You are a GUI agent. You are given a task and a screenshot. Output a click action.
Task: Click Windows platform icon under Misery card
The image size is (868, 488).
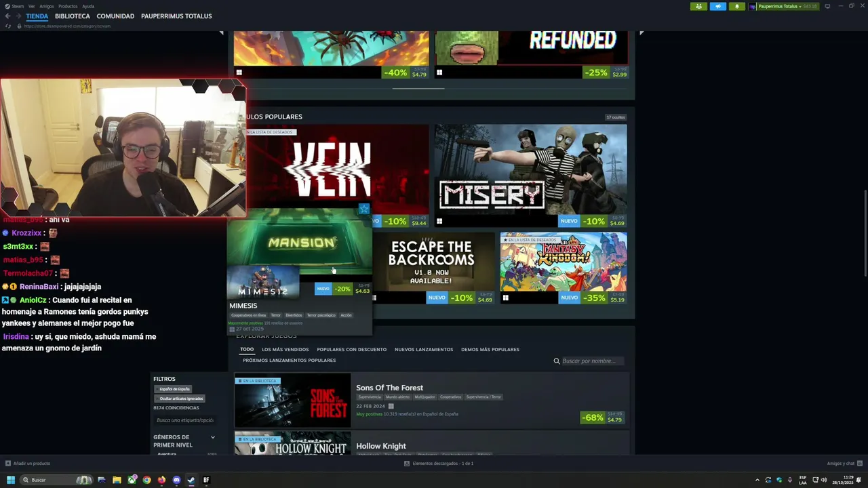tap(439, 221)
